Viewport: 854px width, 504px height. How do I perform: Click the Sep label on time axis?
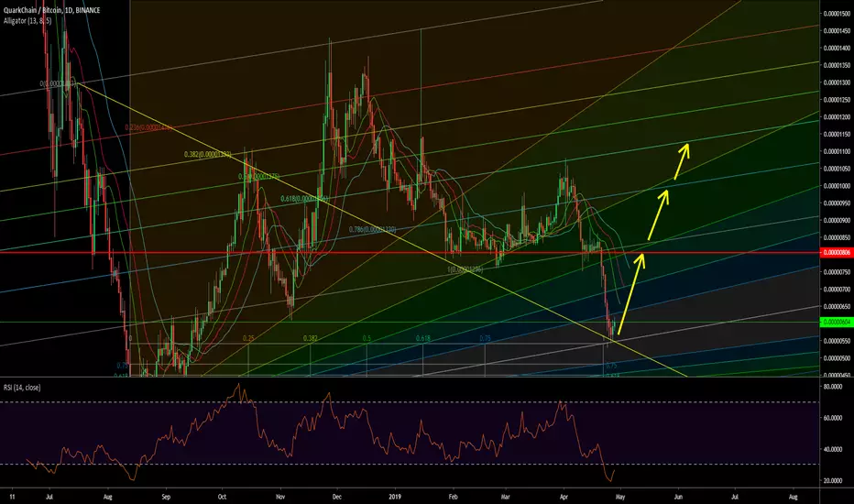(166, 497)
